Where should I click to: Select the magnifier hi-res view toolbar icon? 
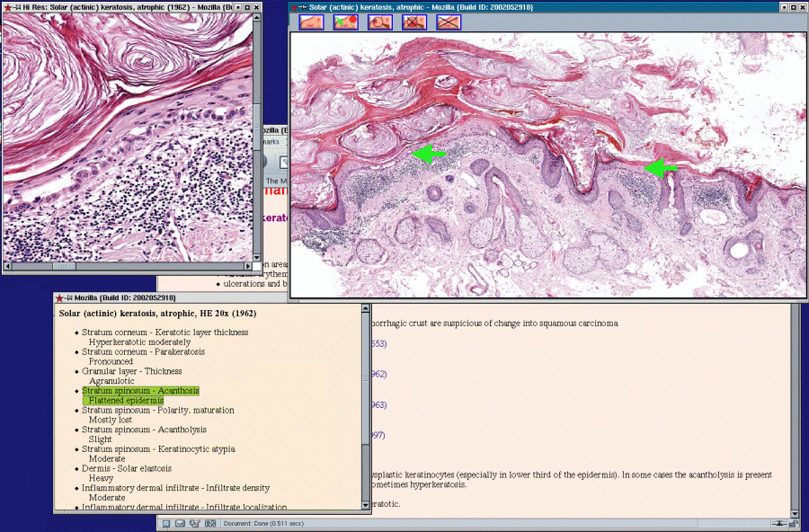pyautogui.click(x=380, y=22)
